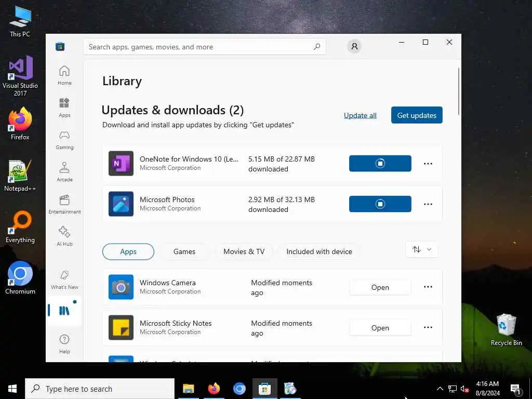Open File Explorer from the taskbar
Screen dimensions: 532x399
point(188,389)
